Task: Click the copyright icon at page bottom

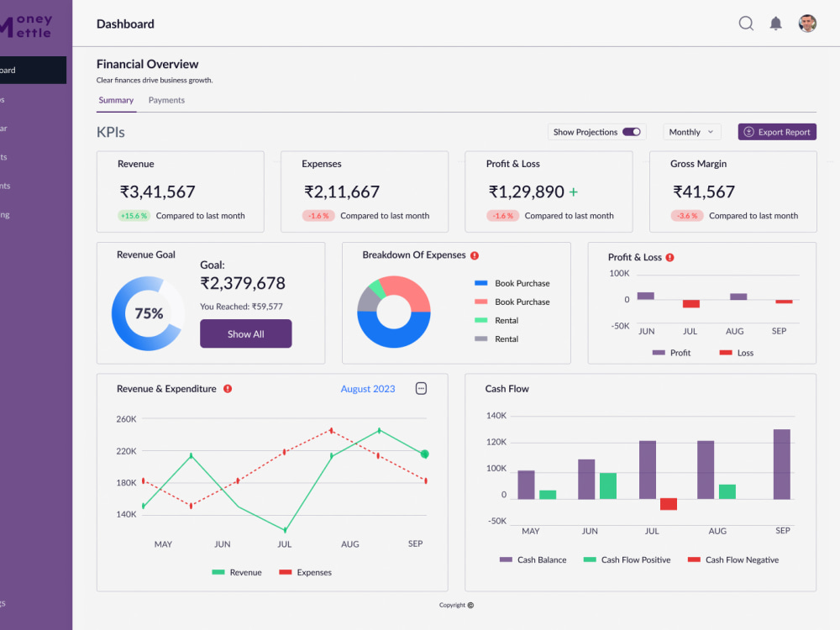Action: [470, 605]
